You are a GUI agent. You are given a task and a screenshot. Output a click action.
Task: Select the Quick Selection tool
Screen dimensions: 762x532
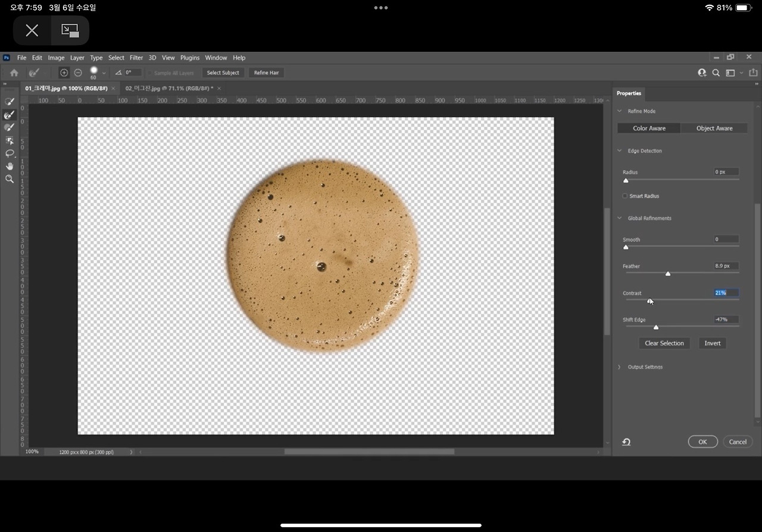point(10,102)
